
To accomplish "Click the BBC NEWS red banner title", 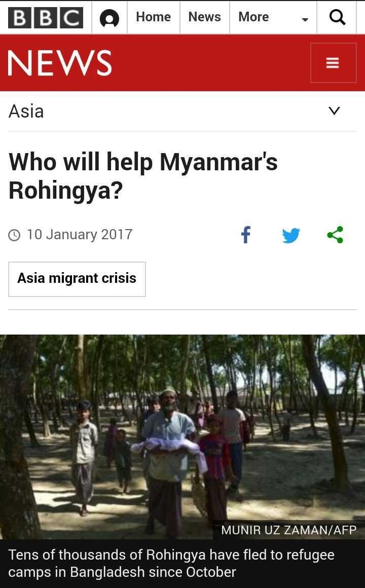I will (x=60, y=63).
